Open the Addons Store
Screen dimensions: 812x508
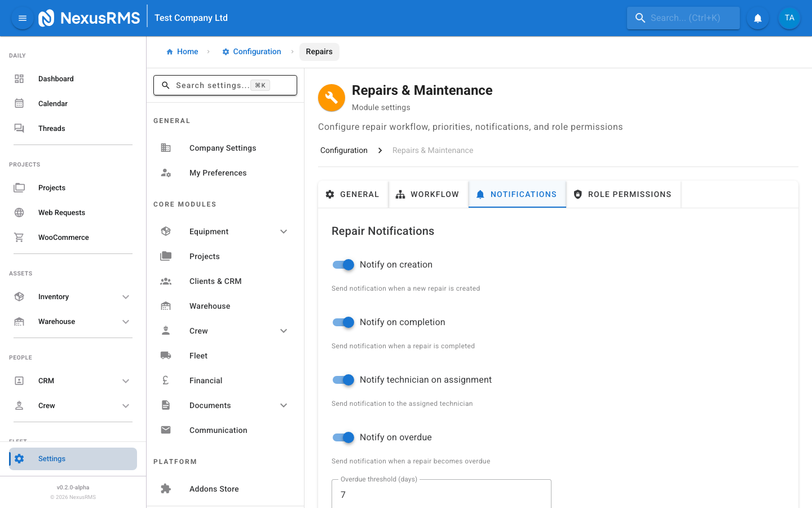point(213,488)
